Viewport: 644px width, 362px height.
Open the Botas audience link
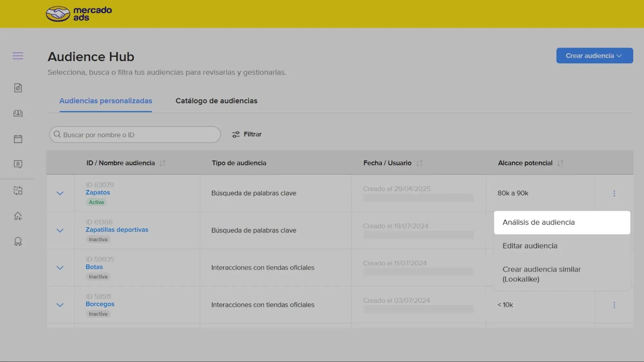[94, 267]
